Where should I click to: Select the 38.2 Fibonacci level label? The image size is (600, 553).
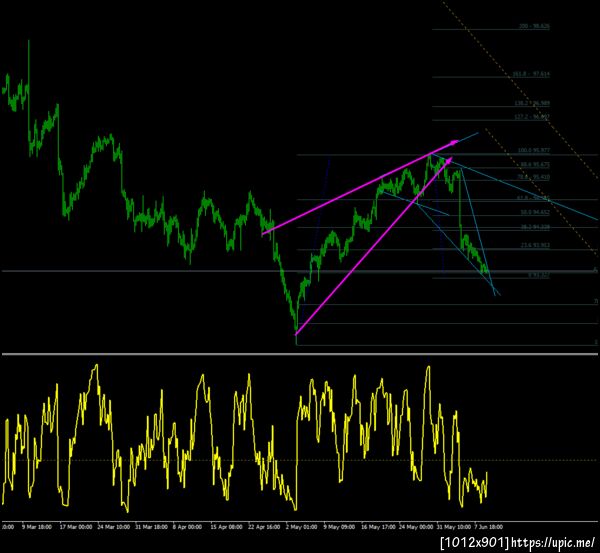(535, 227)
